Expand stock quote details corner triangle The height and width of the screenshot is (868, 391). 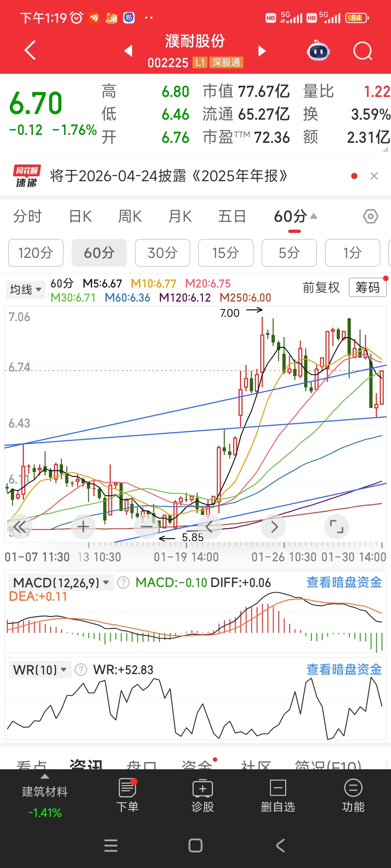click(x=386, y=149)
